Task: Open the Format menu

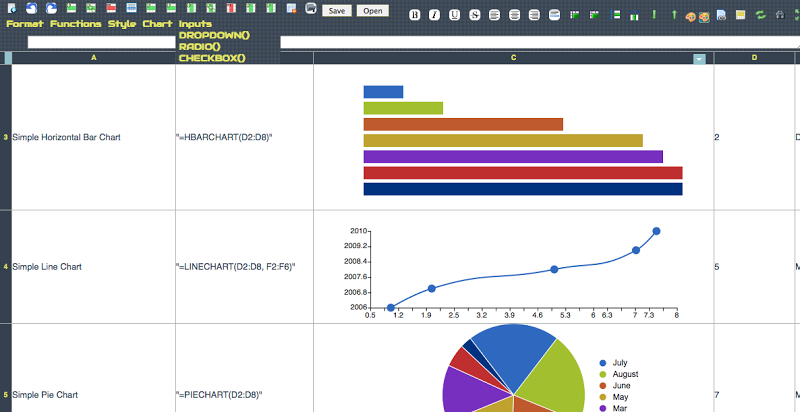Action: tap(25, 23)
